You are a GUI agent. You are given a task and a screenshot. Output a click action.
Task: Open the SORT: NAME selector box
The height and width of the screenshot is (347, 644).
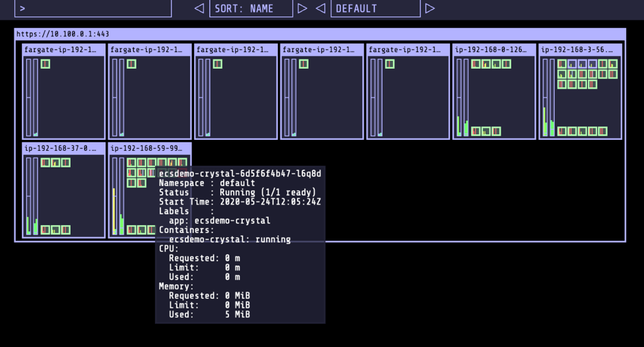click(251, 8)
